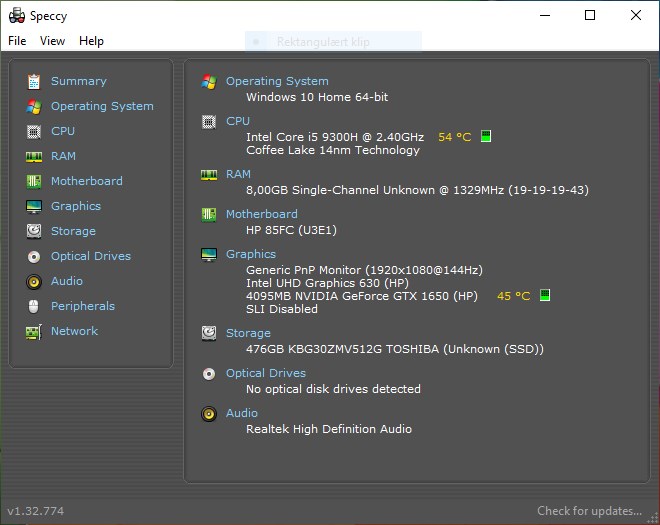Screen dimensions: 660x525
Task: Click the v1.32.774 version label
Action: (x=36, y=511)
